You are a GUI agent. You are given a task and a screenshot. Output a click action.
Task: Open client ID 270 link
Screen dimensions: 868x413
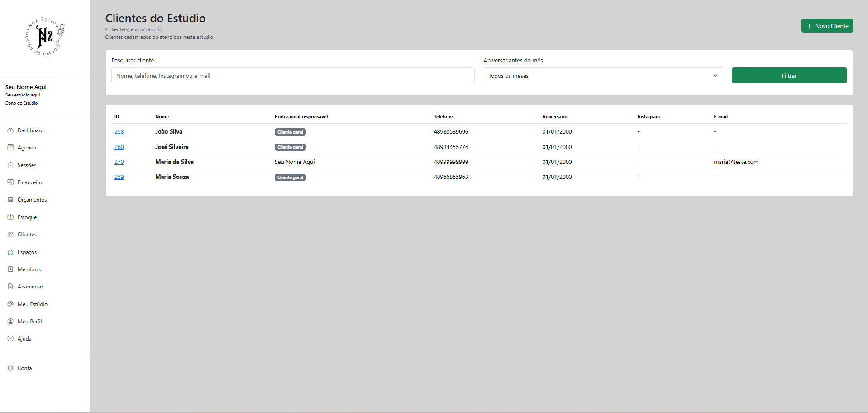[x=119, y=162]
